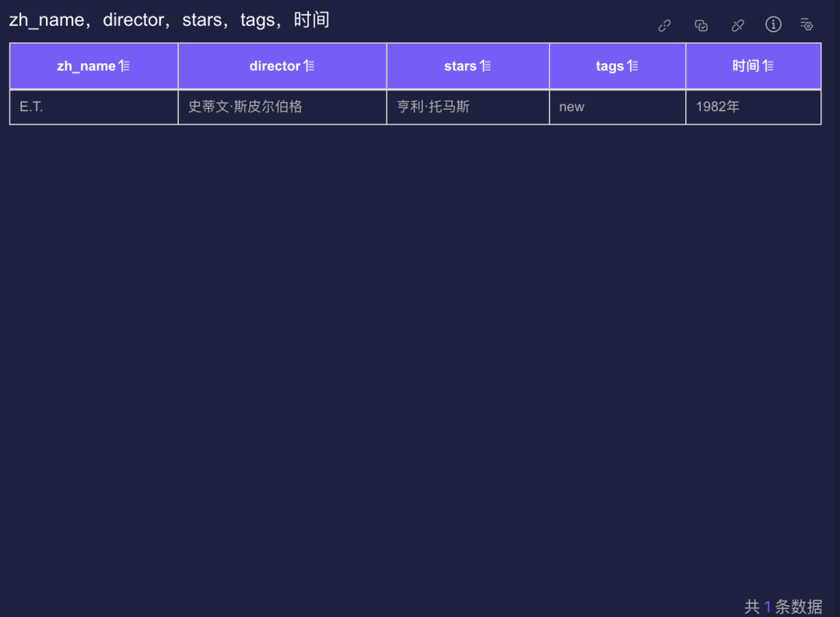Click the link icon in the toolbar

[664, 25]
